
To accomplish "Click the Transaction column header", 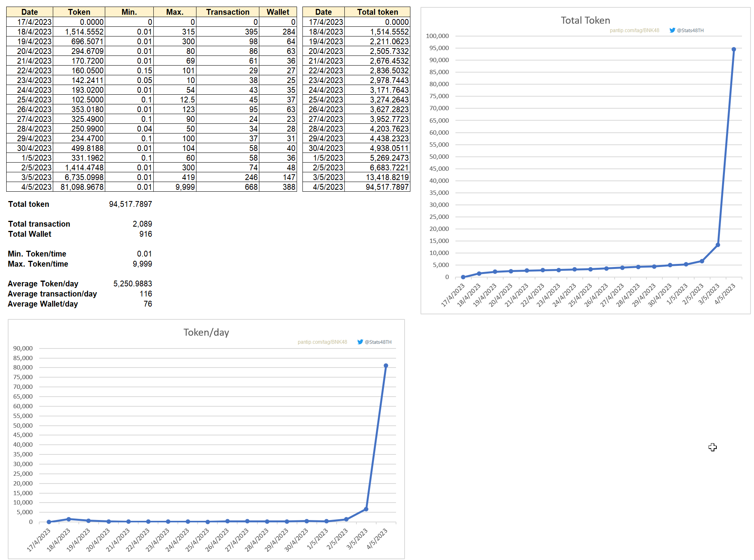I will click(228, 12).
